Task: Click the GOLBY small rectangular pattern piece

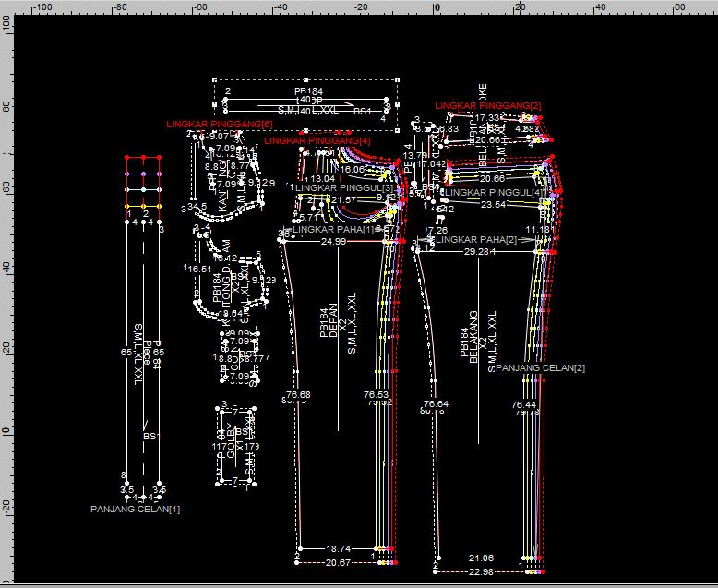Action: 234,443
